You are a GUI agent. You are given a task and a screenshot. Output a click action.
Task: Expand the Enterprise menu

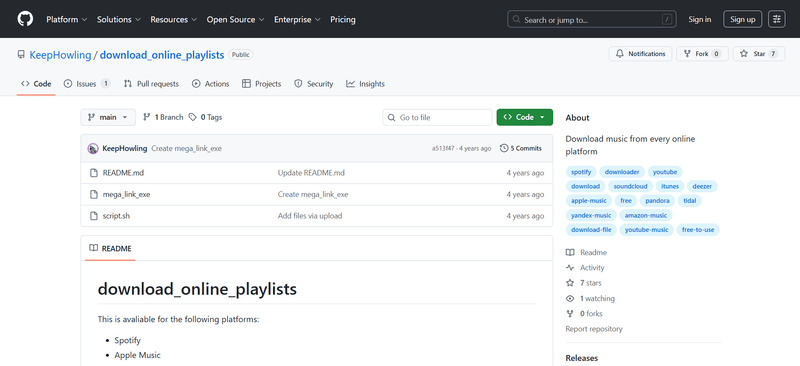(x=297, y=19)
